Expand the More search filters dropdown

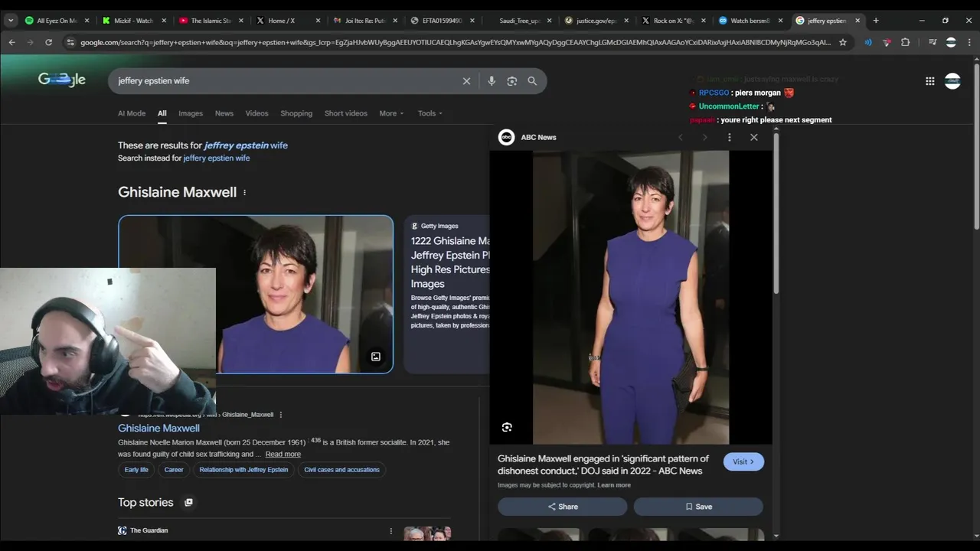391,113
